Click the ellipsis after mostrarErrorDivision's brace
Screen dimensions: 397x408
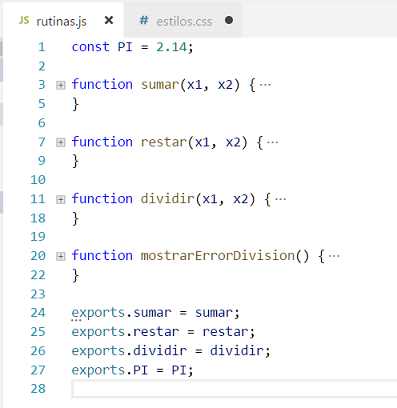[334, 256]
